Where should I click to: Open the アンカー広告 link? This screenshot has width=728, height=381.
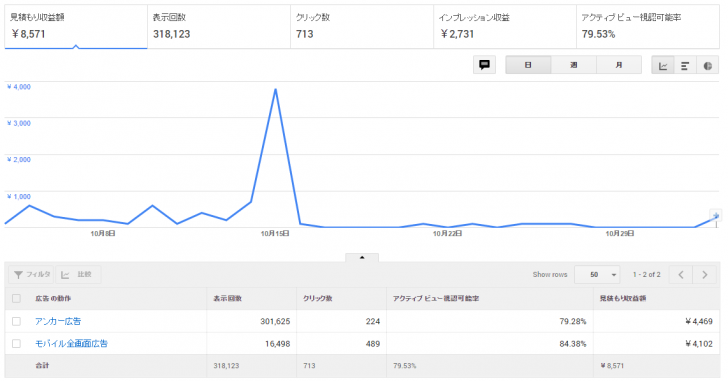(58, 321)
